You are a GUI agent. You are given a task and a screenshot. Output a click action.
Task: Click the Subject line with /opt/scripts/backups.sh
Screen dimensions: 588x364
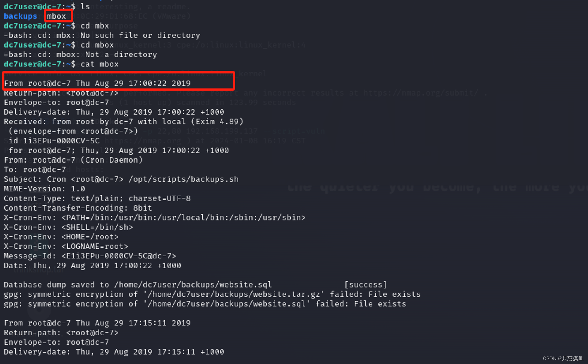point(121,179)
